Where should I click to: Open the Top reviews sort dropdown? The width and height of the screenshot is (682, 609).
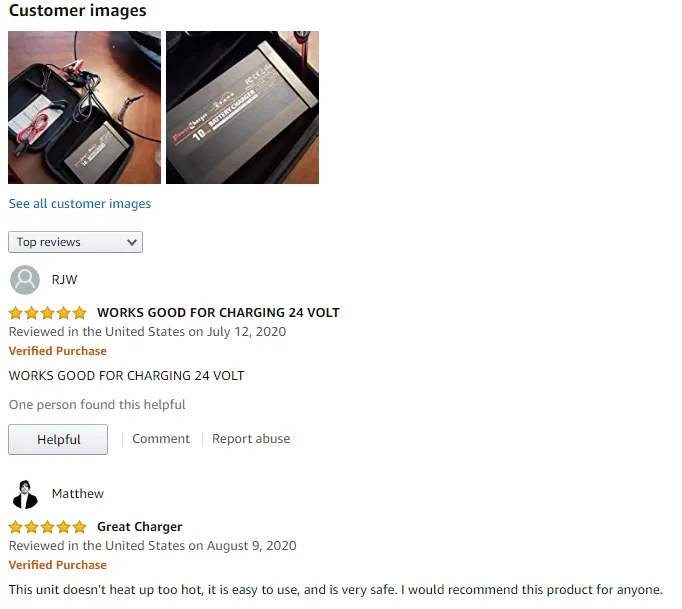pyautogui.click(x=75, y=242)
